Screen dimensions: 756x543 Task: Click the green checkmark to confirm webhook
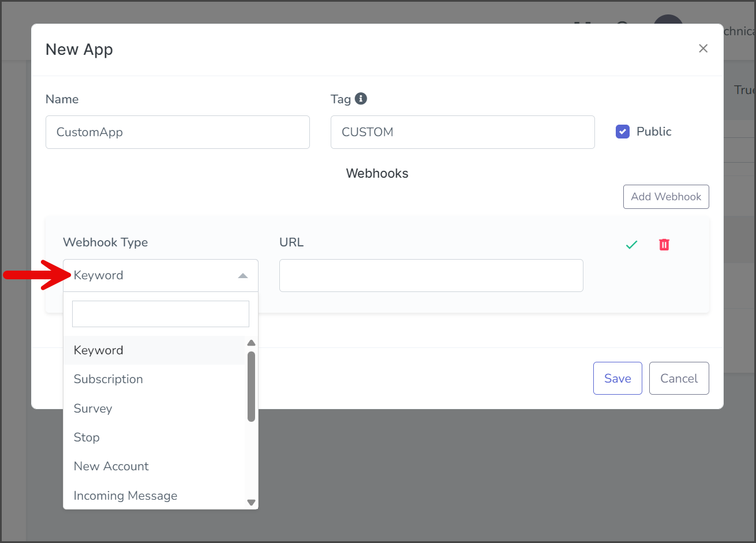631,245
